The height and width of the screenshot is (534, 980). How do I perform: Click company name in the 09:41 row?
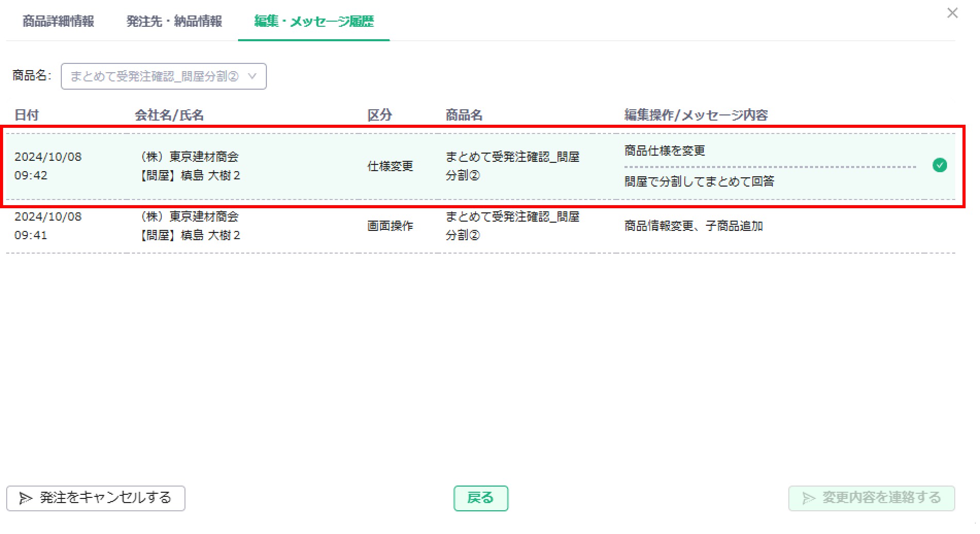pyautogui.click(x=190, y=216)
